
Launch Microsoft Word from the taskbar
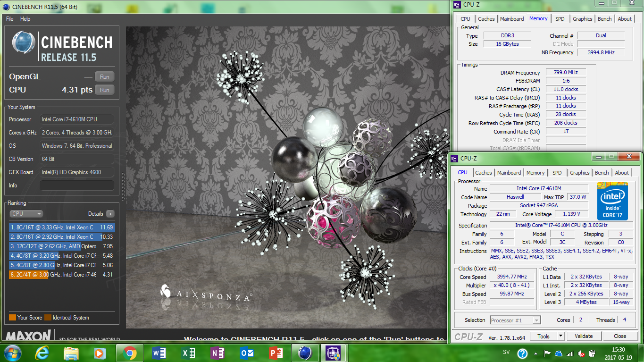(x=159, y=353)
